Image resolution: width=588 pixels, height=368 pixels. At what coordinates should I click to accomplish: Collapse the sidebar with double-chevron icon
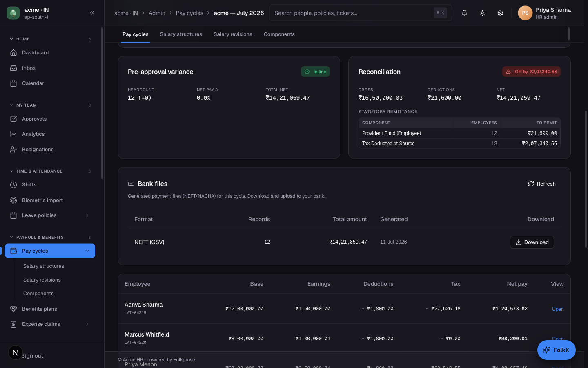point(92,13)
